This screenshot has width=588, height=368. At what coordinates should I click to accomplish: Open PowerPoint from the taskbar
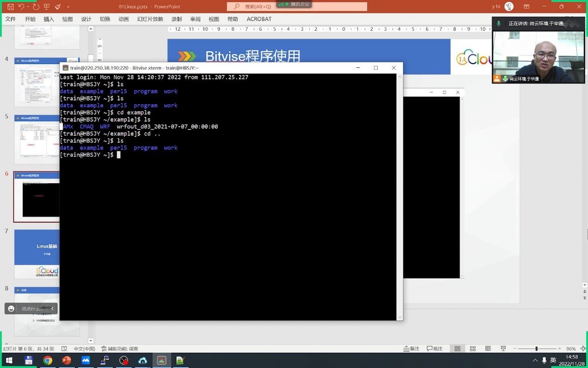click(66, 360)
